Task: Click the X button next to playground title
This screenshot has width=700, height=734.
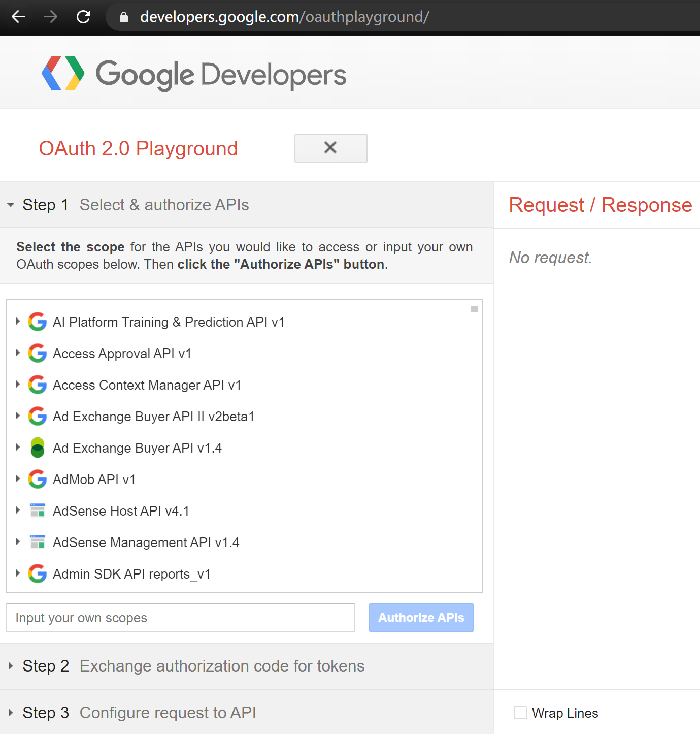Action: pyautogui.click(x=331, y=148)
